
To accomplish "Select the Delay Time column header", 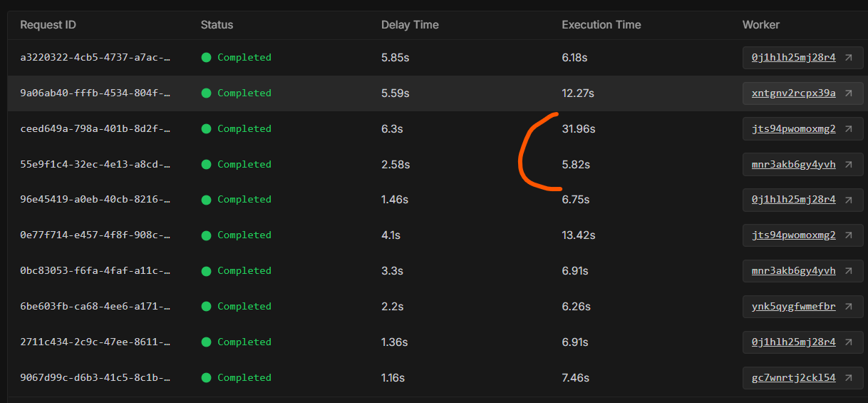I will pyautogui.click(x=410, y=25).
